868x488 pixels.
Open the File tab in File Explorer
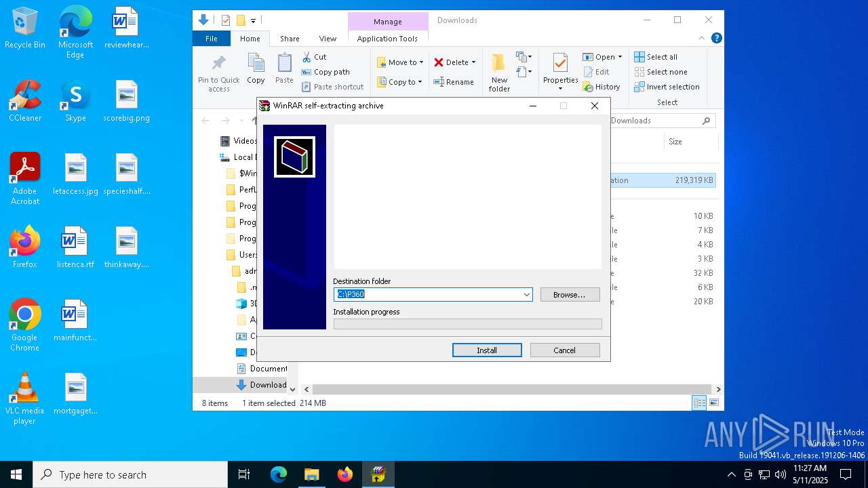click(212, 39)
